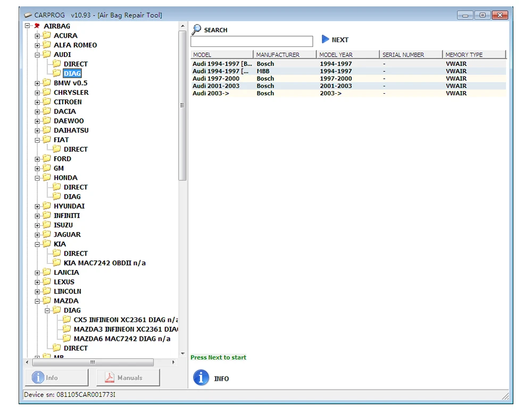Click the LINCOLN folder icon
Image resolution: width=532 pixels, height=409 pixels.
[47, 291]
